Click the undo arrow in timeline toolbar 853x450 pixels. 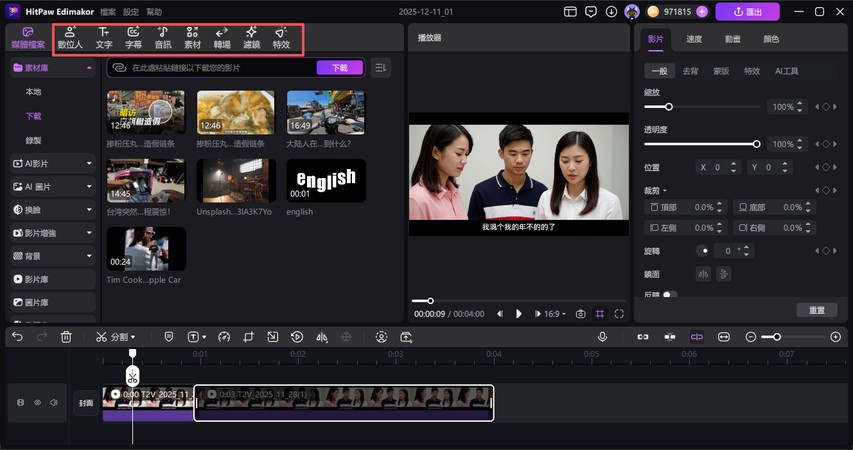(x=17, y=337)
